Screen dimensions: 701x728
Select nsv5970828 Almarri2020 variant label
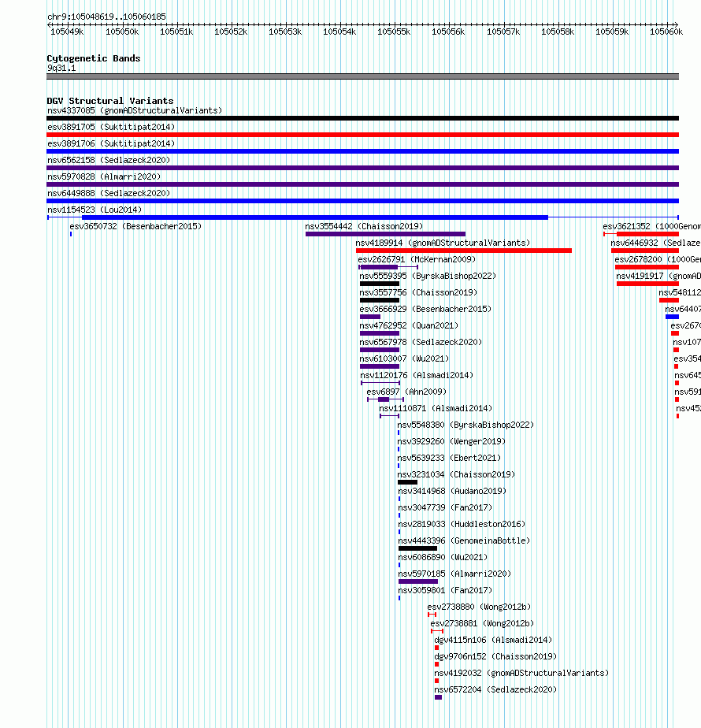[104, 177]
